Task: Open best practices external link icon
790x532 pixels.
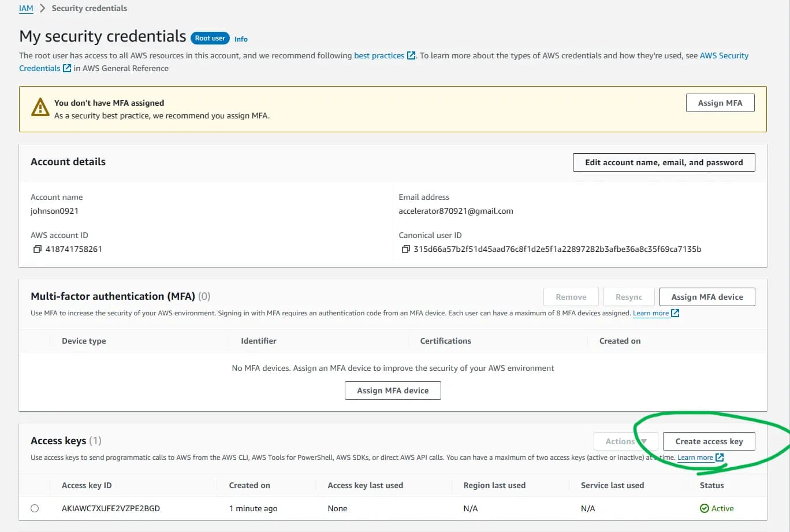Action: pos(411,55)
